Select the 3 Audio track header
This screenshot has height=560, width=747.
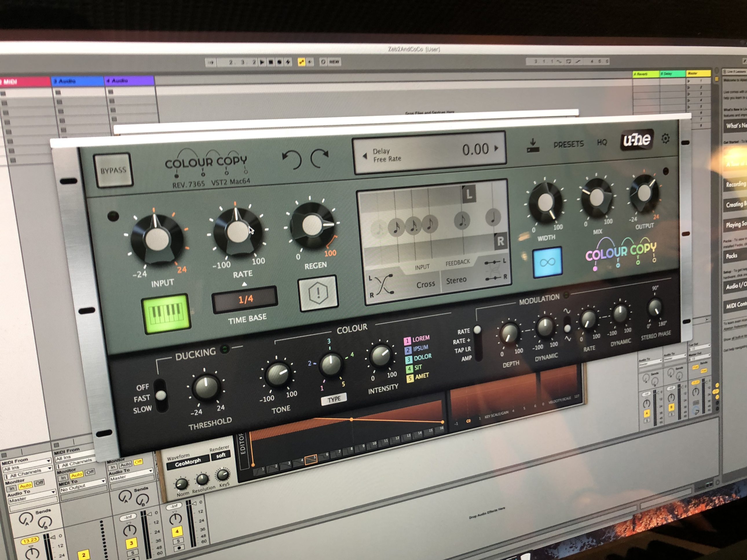point(78,81)
